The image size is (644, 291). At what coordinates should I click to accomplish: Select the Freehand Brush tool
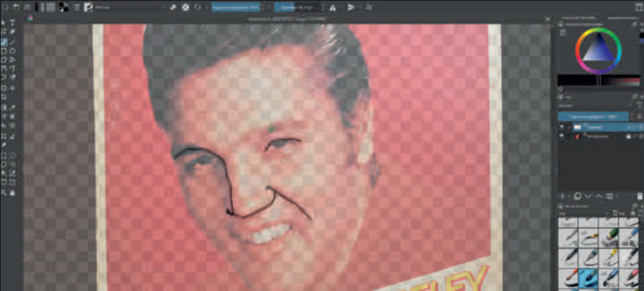coord(4,42)
